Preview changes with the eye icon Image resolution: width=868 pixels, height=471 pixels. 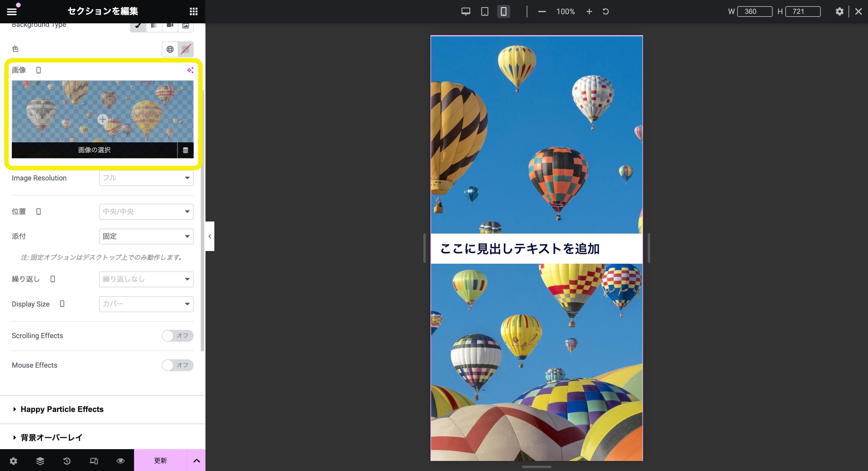click(121, 461)
